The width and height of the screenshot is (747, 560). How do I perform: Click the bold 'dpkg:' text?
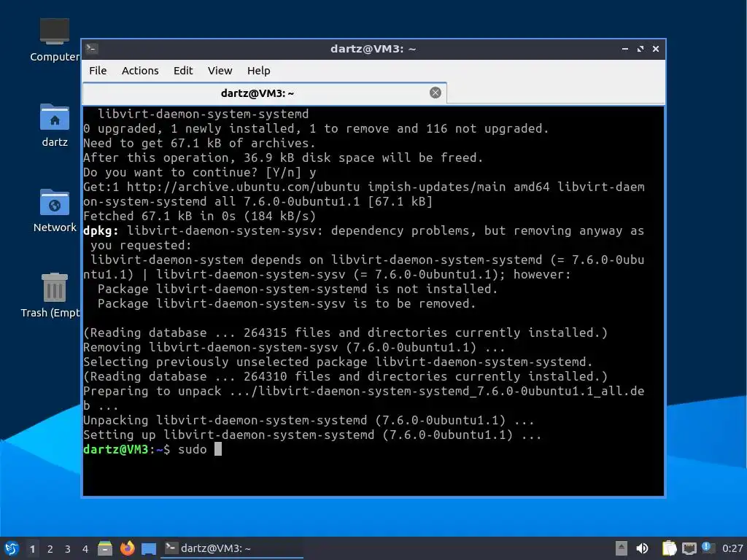[x=101, y=231]
